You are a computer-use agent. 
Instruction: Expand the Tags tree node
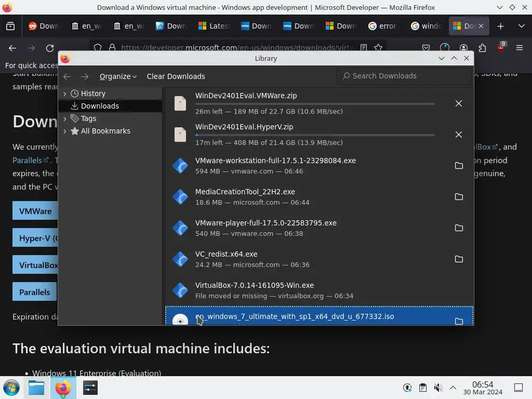pyautogui.click(x=65, y=119)
